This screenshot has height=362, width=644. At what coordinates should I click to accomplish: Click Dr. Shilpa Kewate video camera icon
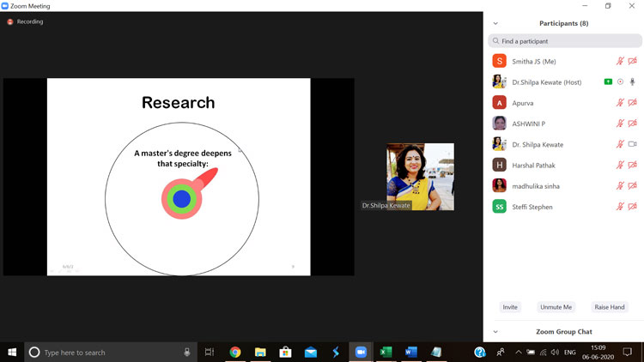pyautogui.click(x=633, y=144)
